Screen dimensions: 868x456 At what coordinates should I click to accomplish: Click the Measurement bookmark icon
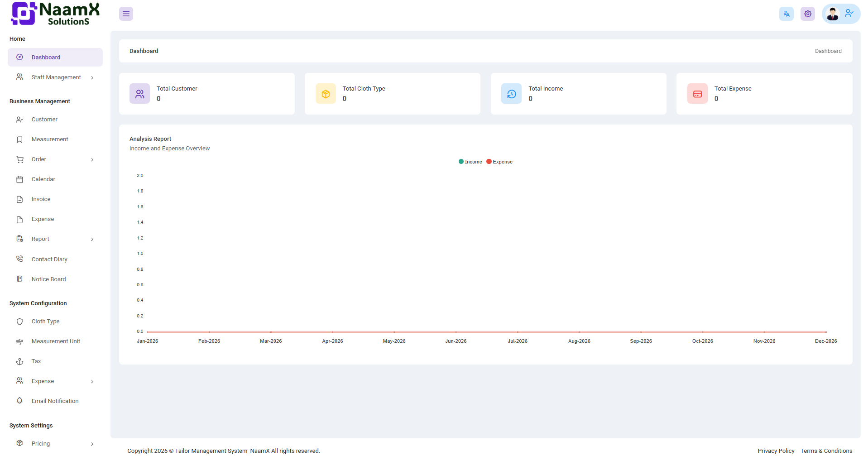click(19, 140)
